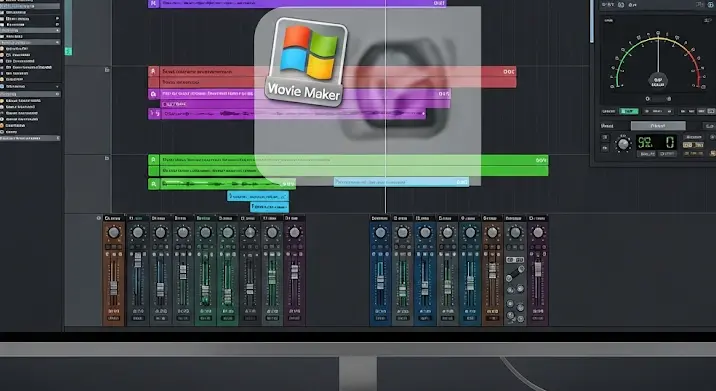This screenshot has height=391, width=716.
Task: Toggle the lit green button below the meter
Action: pos(629,111)
